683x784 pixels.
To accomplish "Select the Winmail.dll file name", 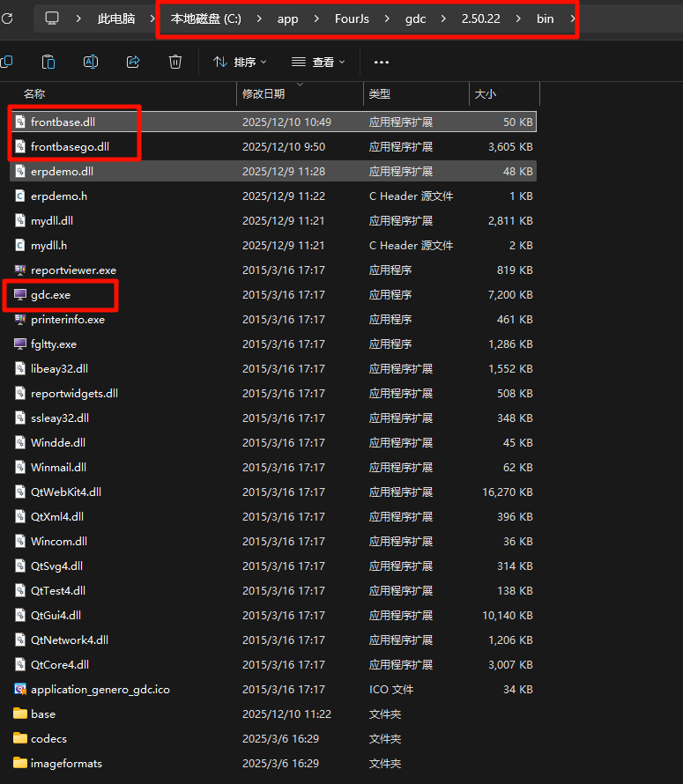I will (58, 467).
